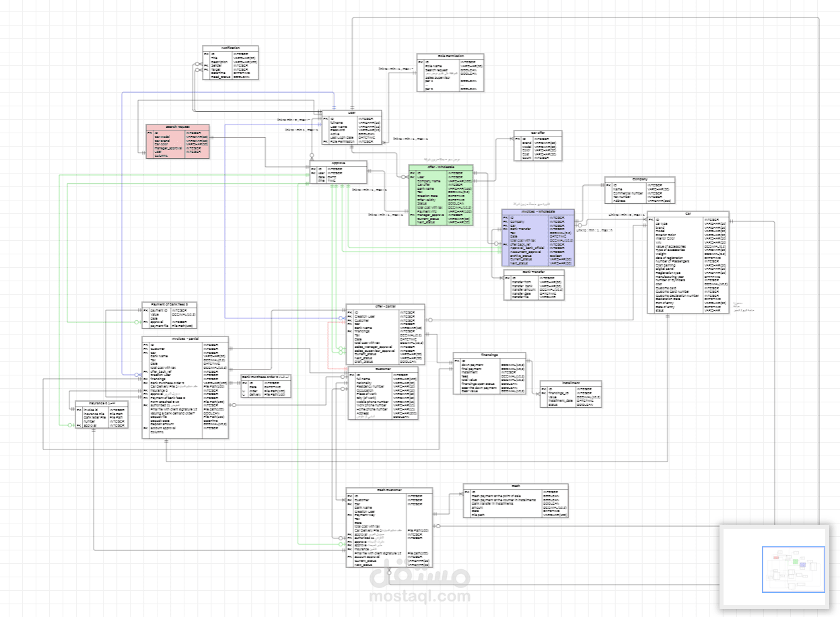840x617 pixels.
Task: Click the minimap overview thumbnail
Action: pyautogui.click(x=774, y=567)
